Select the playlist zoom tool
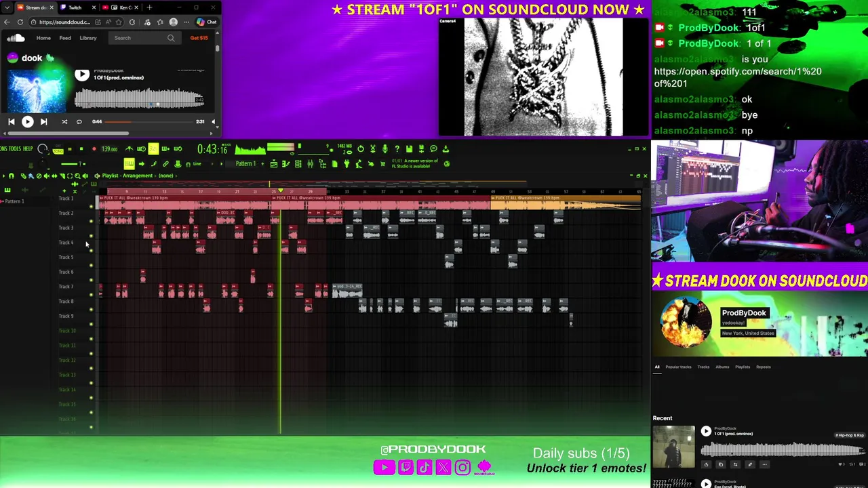Viewport: 868px width, 488px height. 77,176
